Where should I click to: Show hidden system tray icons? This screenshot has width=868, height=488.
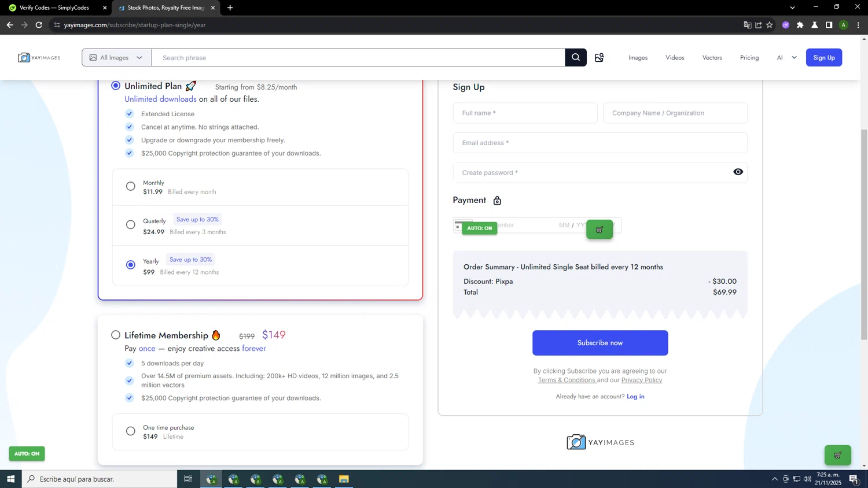pyautogui.click(x=775, y=479)
